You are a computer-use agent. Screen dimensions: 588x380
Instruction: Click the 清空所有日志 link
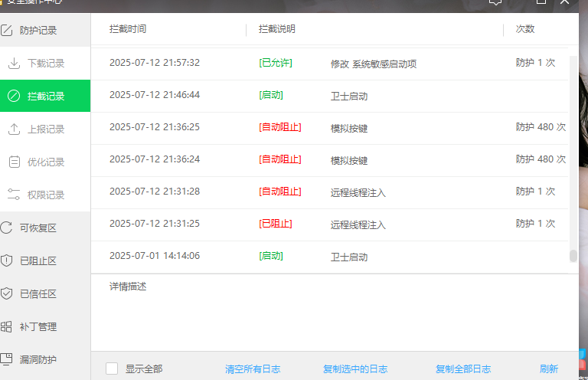tap(253, 369)
